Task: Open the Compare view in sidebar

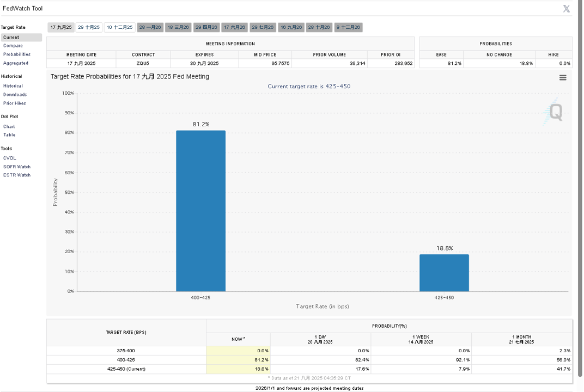Action: tap(13, 46)
